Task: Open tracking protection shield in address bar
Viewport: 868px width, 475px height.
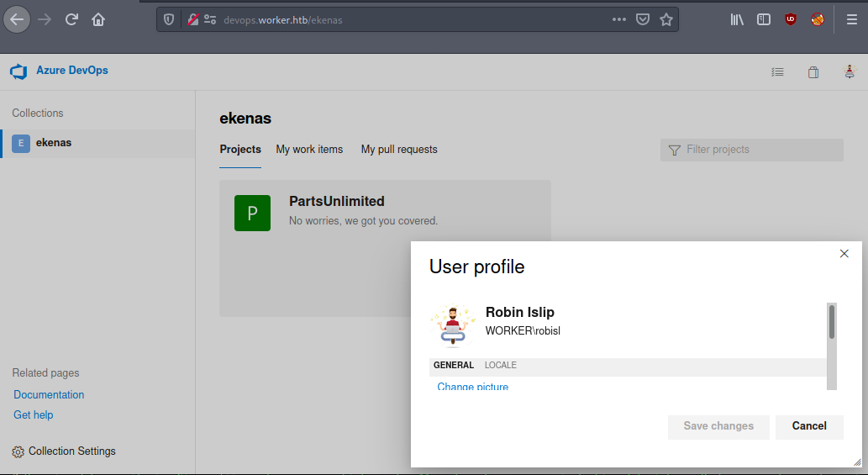Action: (169, 20)
